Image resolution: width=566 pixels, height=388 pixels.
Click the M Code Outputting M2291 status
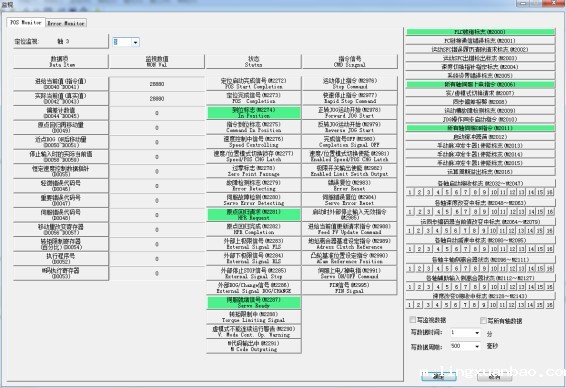click(x=254, y=346)
